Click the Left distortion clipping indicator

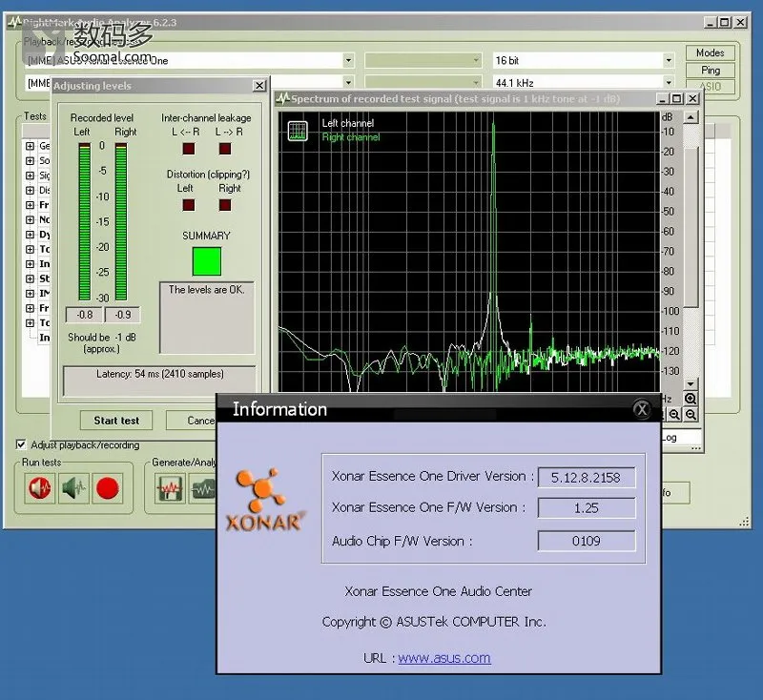tap(188, 205)
